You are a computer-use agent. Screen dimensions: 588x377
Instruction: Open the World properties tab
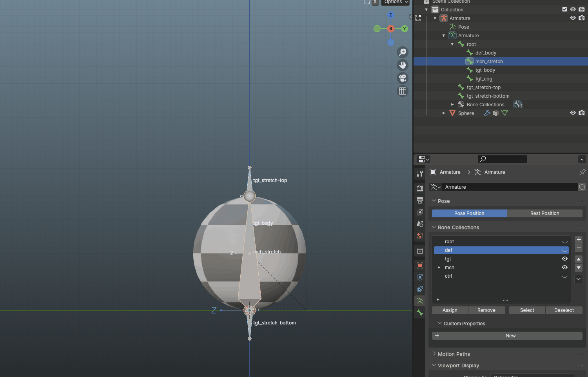click(x=420, y=236)
